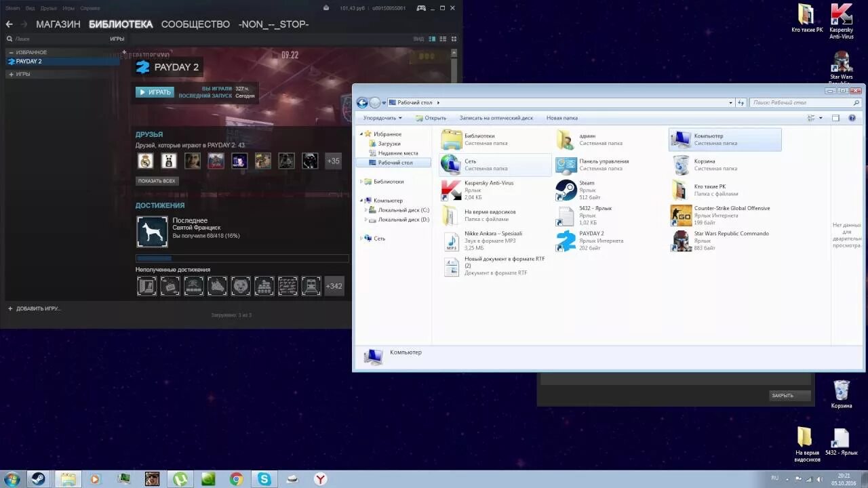868x488 pixels.
Task: Open the +342 locked achievements tile
Action: [x=334, y=286]
